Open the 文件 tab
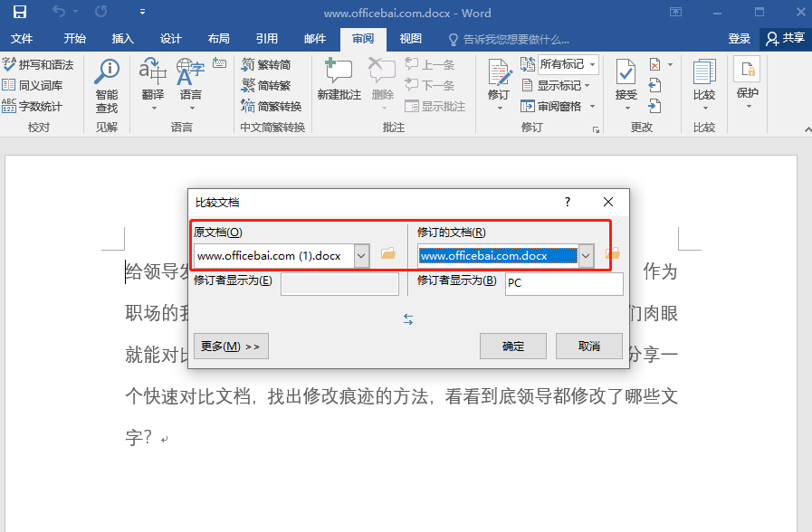Image resolution: width=812 pixels, height=532 pixels. coord(22,39)
